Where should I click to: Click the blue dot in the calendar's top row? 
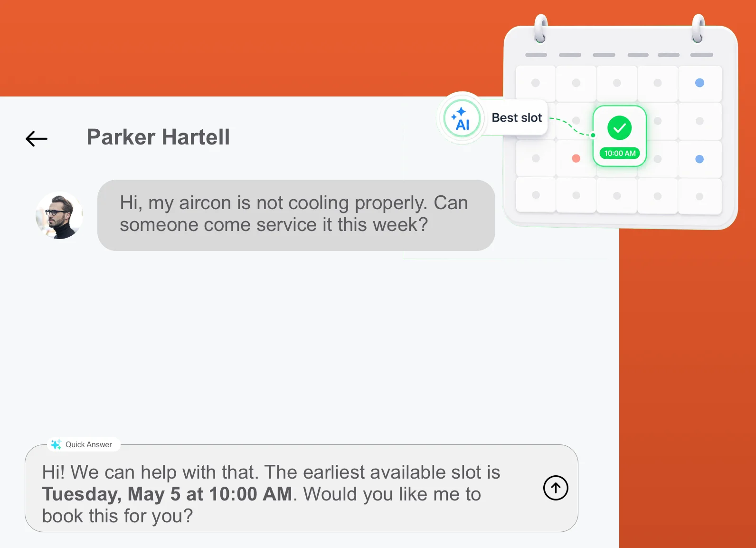(699, 83)
